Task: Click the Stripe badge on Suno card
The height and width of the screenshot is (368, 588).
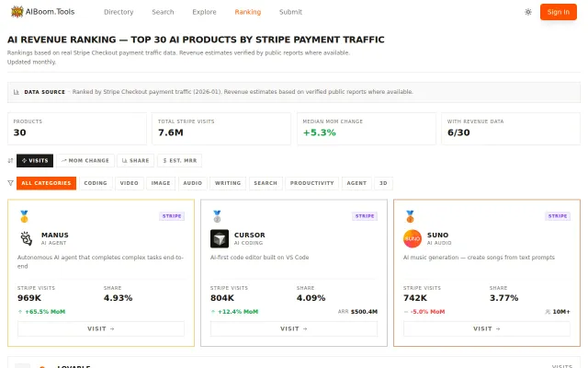Action: [x=558, y=216]
